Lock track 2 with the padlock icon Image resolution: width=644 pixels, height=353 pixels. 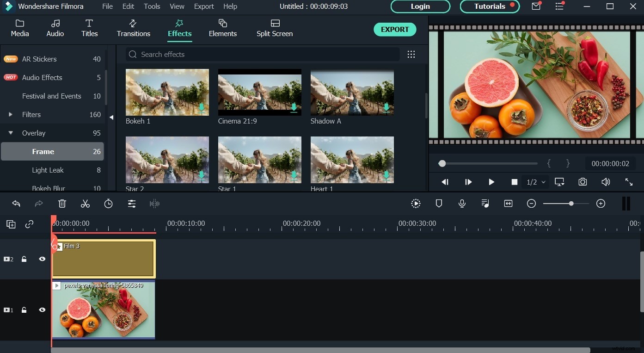pyautogui.click(x=24, y=259)
